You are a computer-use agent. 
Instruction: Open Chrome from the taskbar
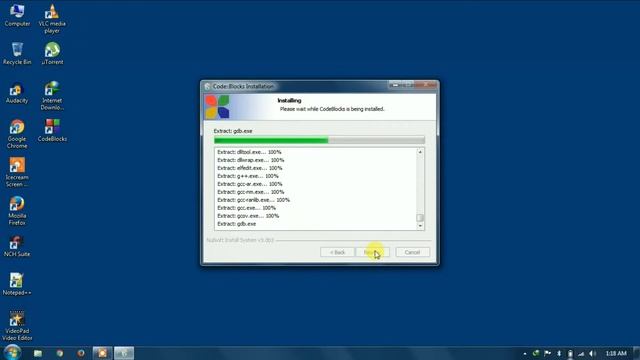60,353
